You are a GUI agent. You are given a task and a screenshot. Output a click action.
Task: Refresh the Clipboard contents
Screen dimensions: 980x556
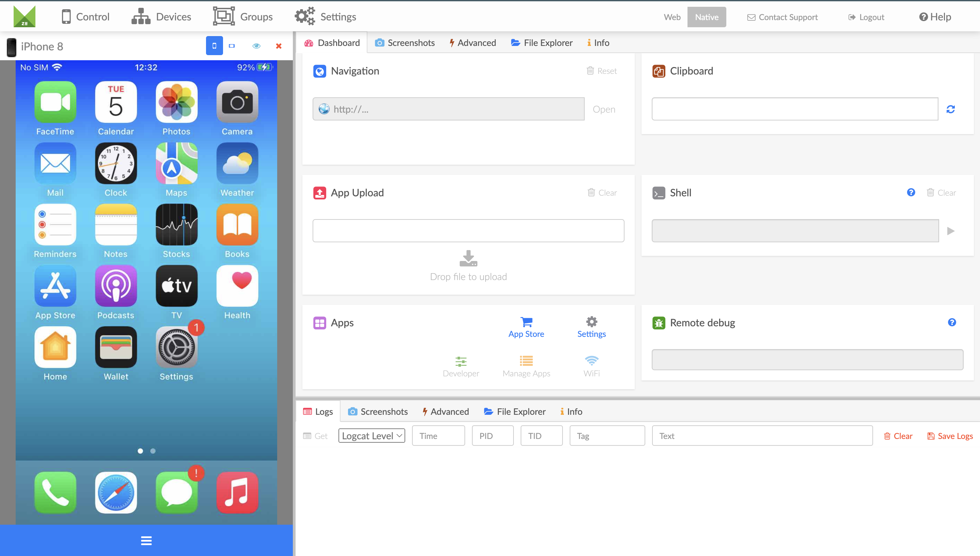951,109
